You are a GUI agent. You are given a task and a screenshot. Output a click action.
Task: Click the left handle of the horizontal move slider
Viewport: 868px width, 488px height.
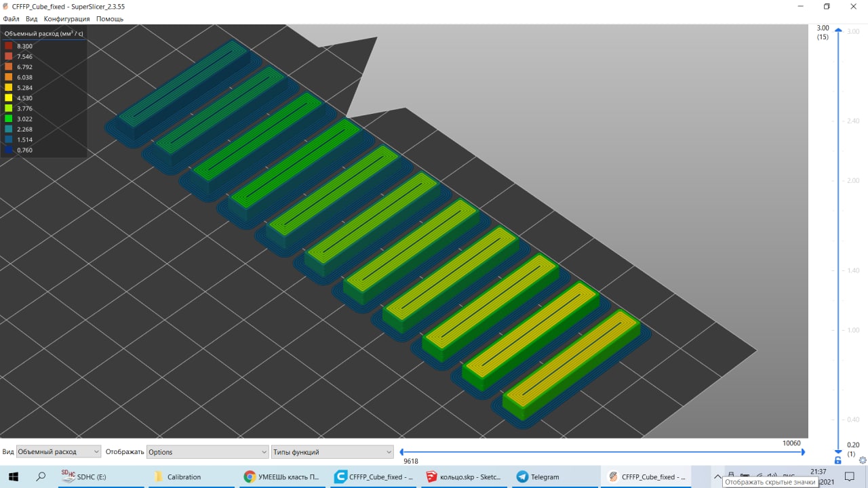[x=402, y=451]
